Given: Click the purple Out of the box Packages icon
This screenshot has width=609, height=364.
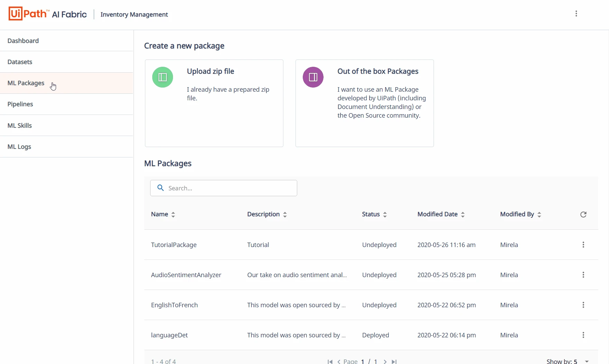Looking at the screenshot, I should [x=313, y=77].
